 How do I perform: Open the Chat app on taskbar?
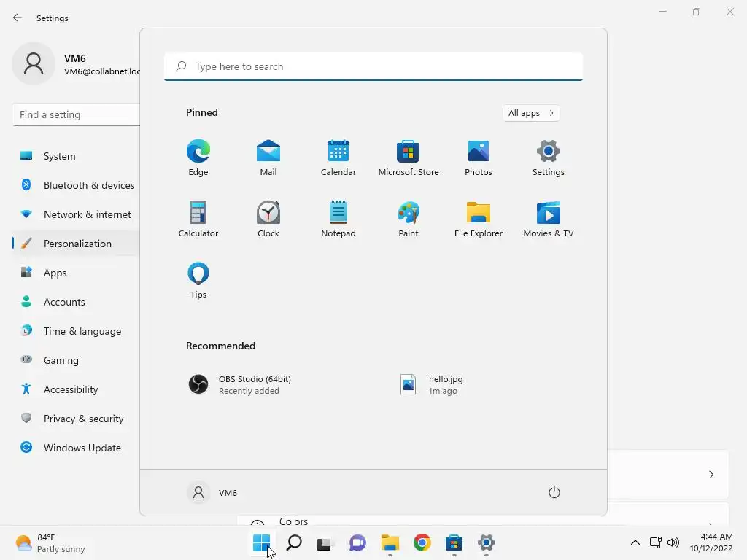coord(357,542)
